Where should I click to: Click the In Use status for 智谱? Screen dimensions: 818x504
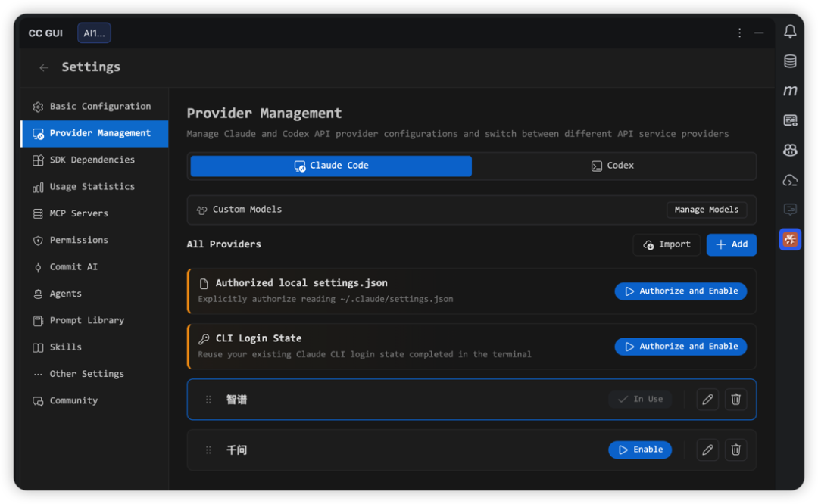(x=640, y=400)
